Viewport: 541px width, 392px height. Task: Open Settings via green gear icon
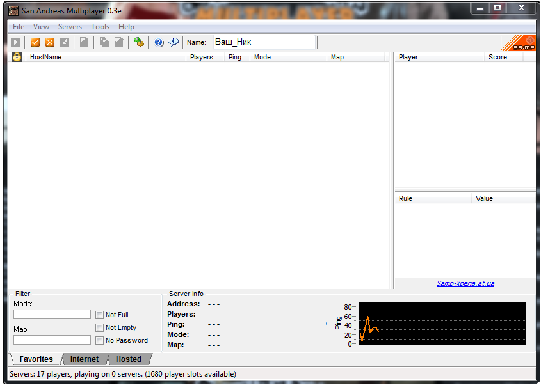139,42
